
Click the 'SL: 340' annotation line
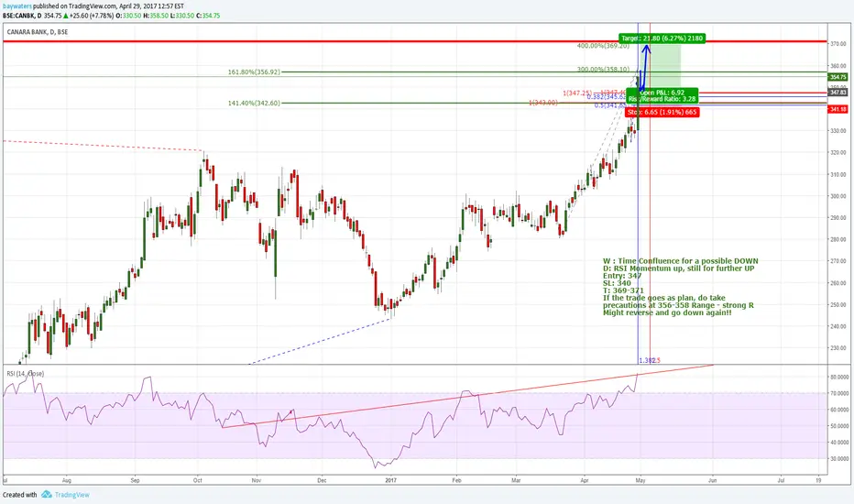(x=617, y=283)
